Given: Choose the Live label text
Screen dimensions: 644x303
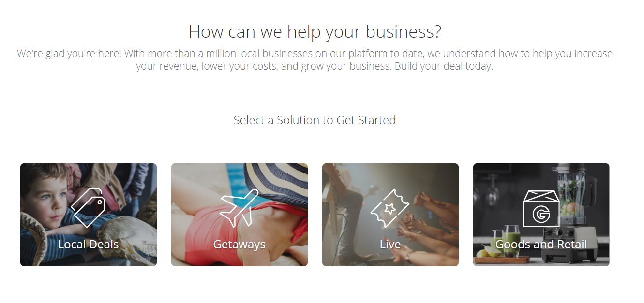Looking at the screenshot, I should (x=390, y=245).
